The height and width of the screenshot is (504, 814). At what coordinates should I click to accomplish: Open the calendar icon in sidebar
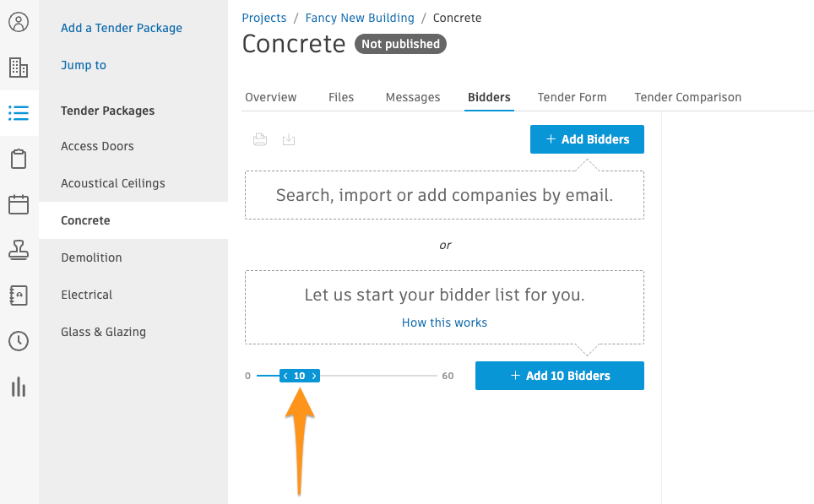(x=19, y=204)
